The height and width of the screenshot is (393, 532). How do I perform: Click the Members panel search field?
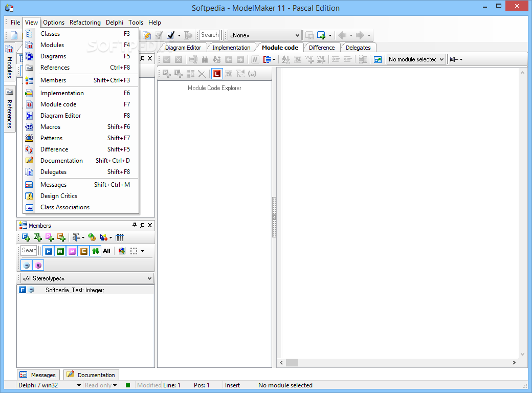click(x=29, y=250)
